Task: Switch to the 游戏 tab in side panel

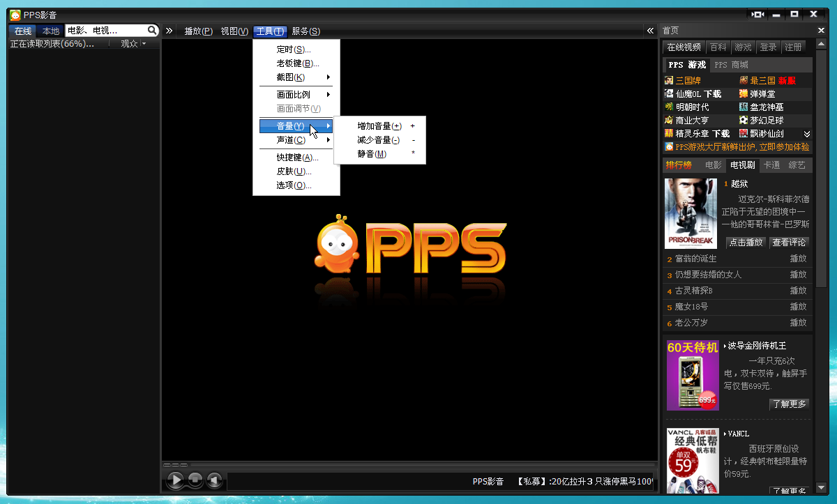Action: pyautogui.click(x=743, y=47)
